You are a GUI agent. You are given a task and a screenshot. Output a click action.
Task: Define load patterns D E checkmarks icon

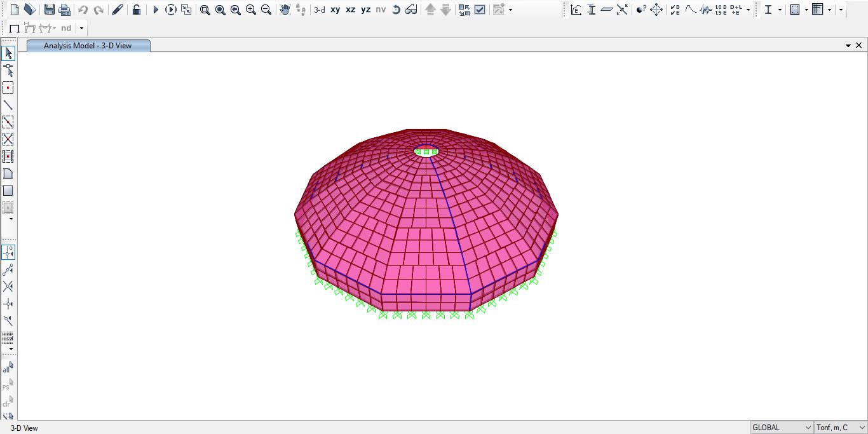[x=675, y=10]
